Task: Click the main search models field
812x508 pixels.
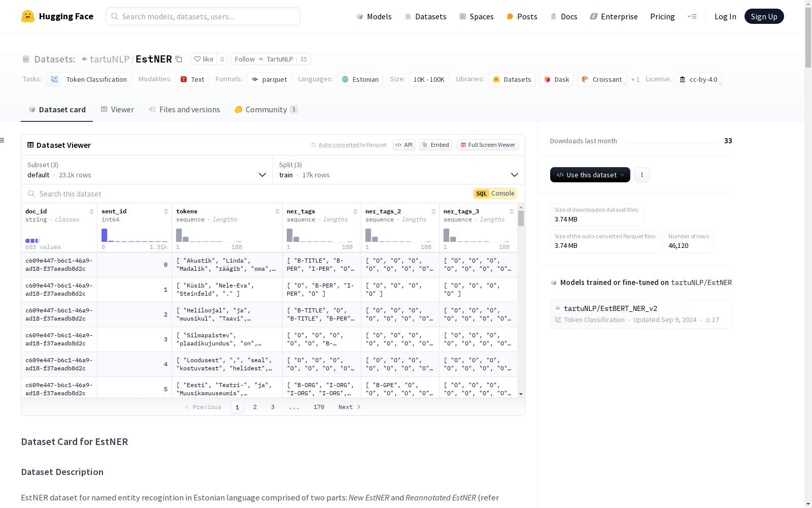Action: tap(203, 16)
